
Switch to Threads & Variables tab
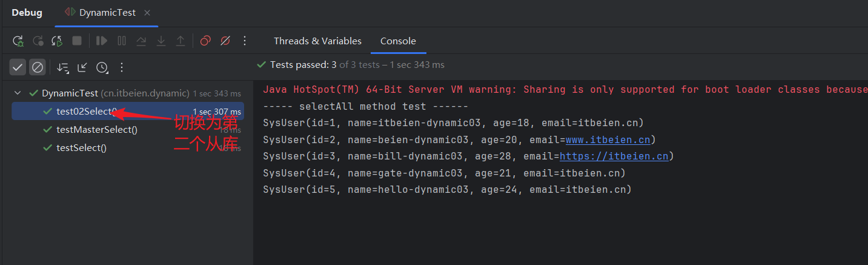pyautogui.click(x=317, y=41)
